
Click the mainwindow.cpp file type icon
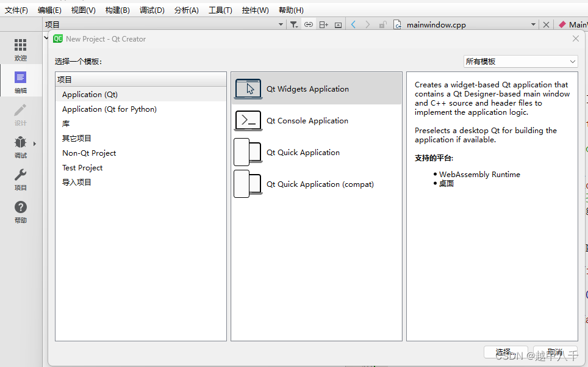click(398, 25)
